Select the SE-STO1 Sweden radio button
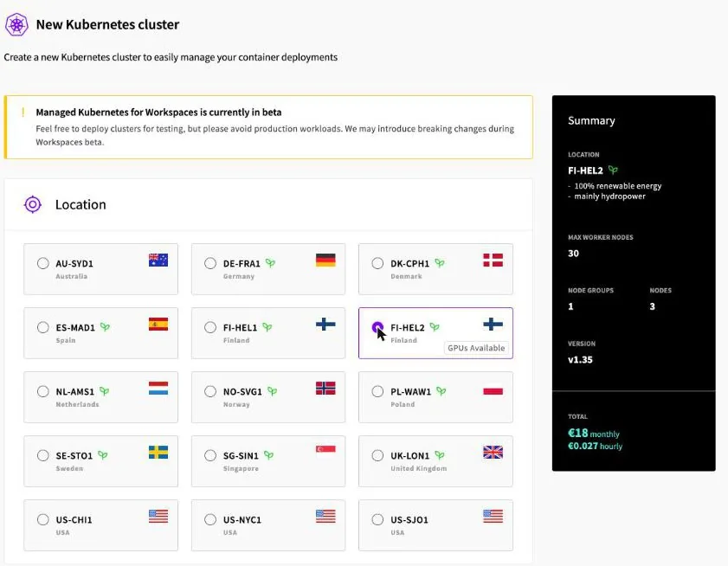This screenshot has width=728, height=566. click(42, 455)
